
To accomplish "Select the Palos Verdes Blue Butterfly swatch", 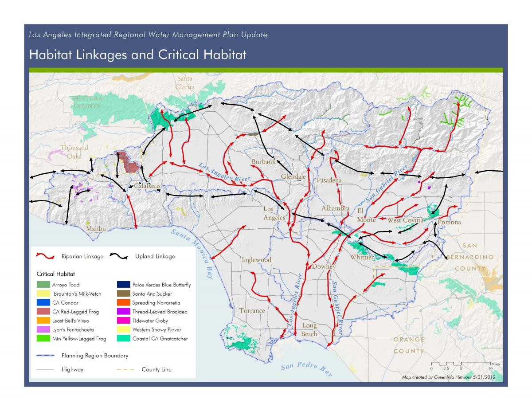I will coord(123,285).
